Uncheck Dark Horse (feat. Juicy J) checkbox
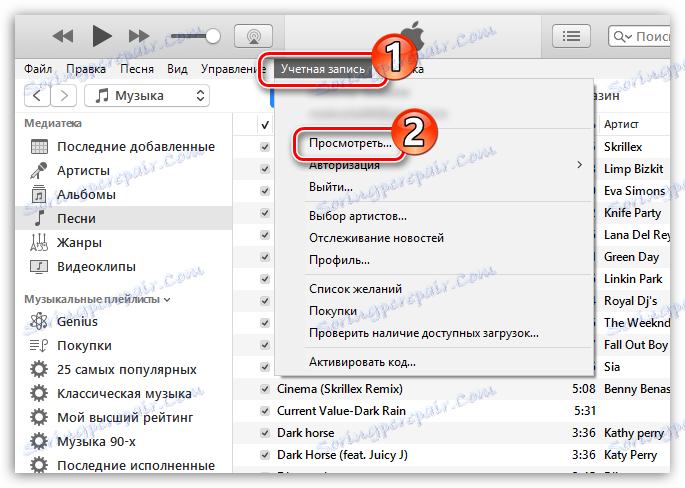The width and height of the screenshot is (685, 488). 265,455
